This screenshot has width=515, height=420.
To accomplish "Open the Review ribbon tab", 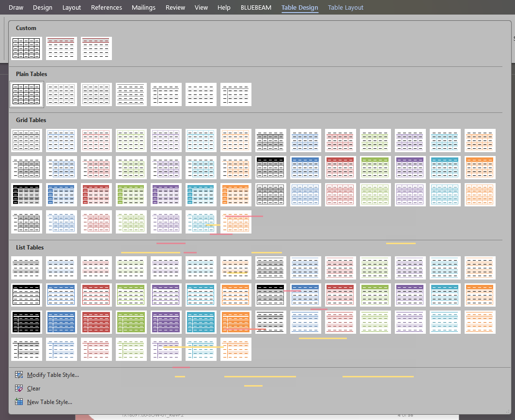I will [175, 7].
